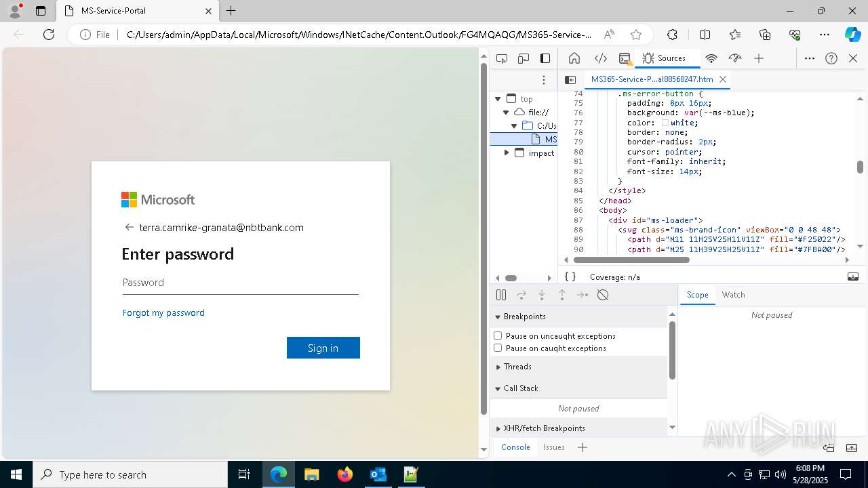Click the step over next function call icon

521,295
